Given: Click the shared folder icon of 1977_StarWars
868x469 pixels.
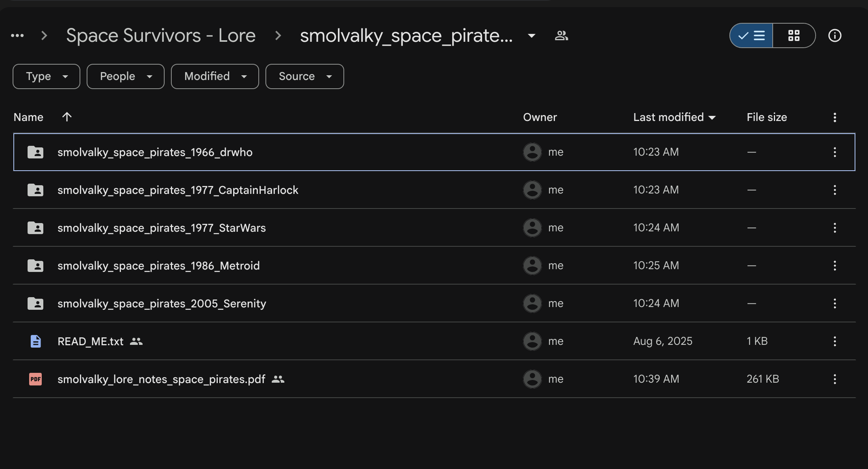Looking at the screenshot, I should pos(35,228).
